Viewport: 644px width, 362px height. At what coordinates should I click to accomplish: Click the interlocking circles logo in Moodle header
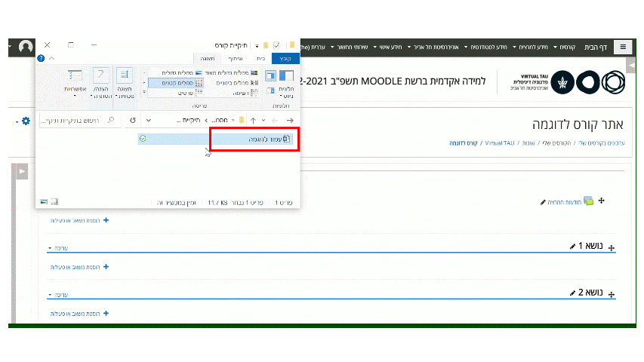tap(613, 82)
